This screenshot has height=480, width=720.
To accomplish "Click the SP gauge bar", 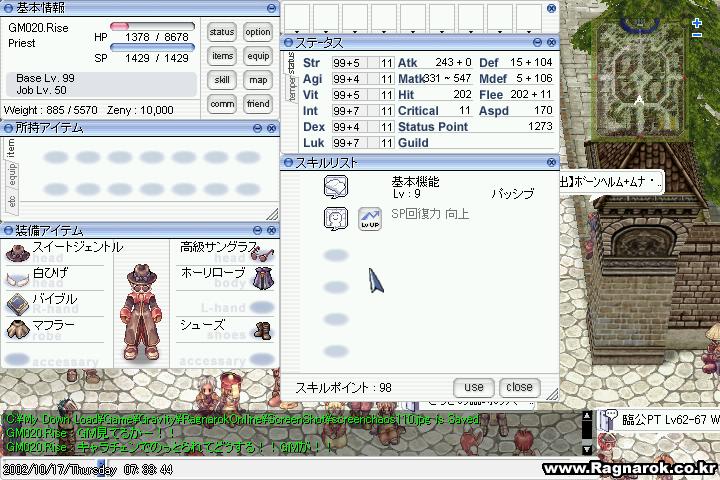I will (x=152, y=47).
